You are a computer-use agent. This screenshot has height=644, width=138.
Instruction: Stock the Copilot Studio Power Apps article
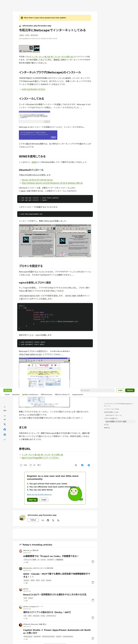coord(93,639)
